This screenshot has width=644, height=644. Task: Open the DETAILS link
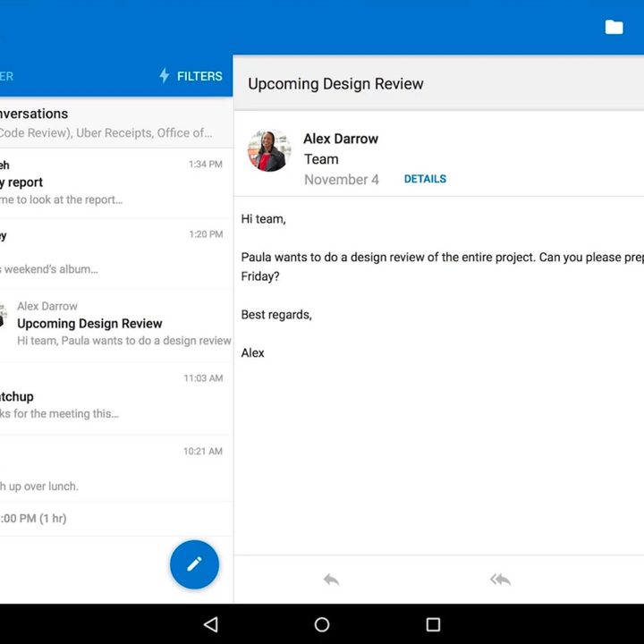(425, 179)
